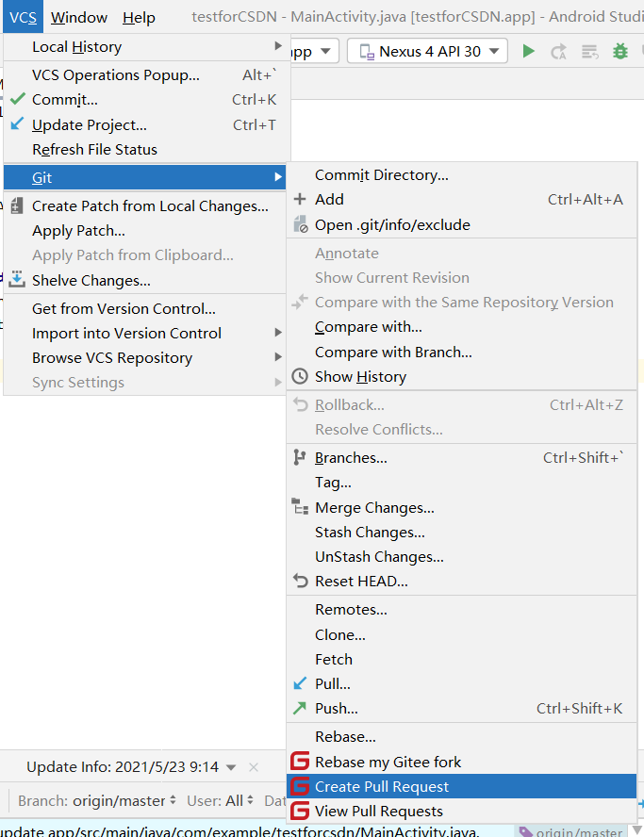Click the Branches fork icon
644x837 pixels.
point(300,457)
